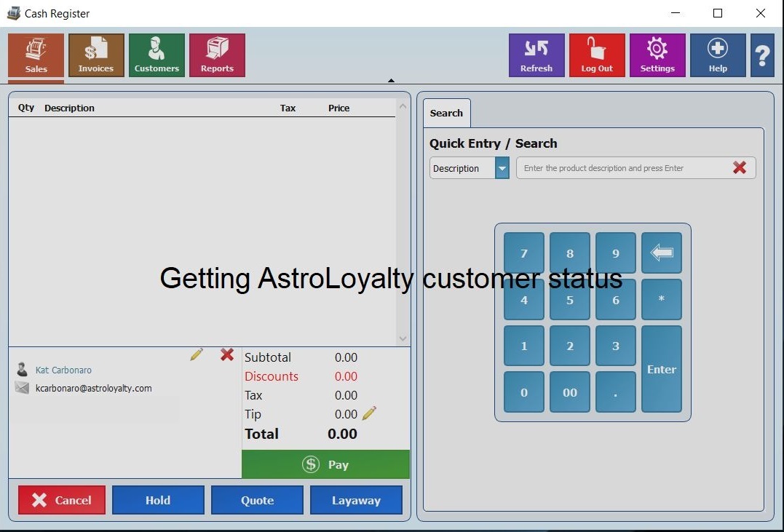Click the Qty column header

[x=26, y=108]
